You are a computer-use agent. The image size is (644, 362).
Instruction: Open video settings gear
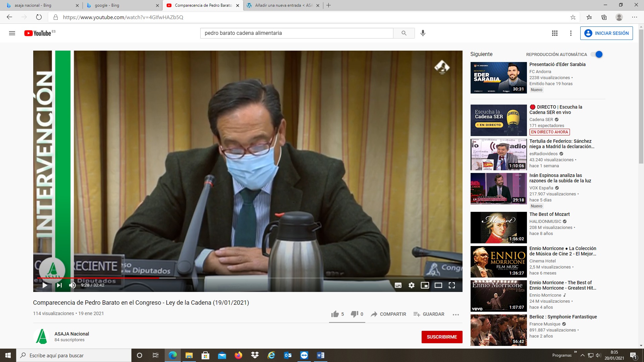pos(412,285)
